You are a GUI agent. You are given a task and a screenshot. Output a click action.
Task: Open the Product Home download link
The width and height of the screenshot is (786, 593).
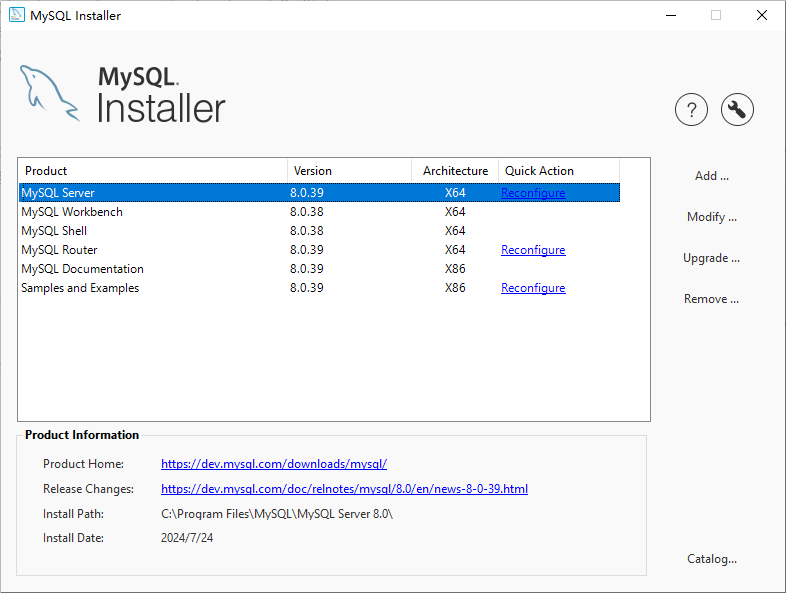point(274,464)
